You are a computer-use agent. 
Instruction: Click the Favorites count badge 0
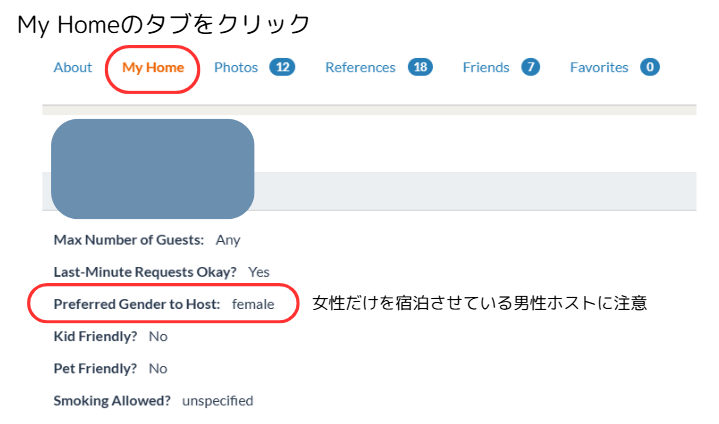tap(650, 67)
